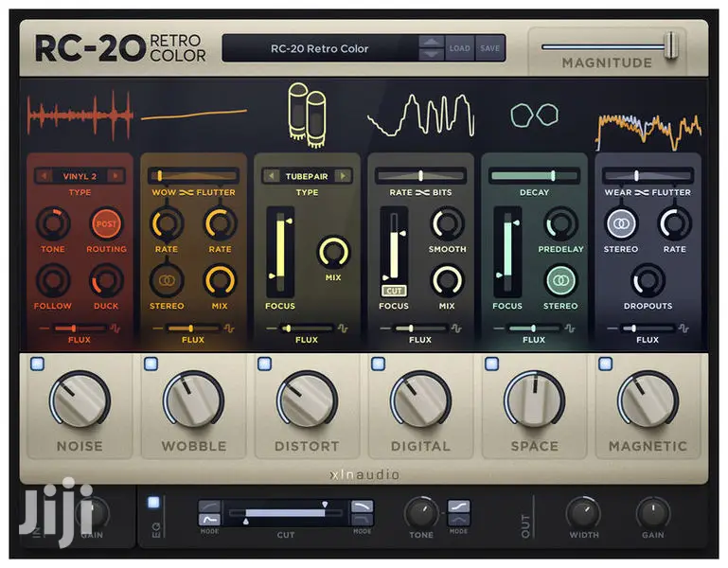Image resolution: width=728 pixels, height=568 pixels.
Task: Toggle the DIGITAL module power button
Action: 379,364
